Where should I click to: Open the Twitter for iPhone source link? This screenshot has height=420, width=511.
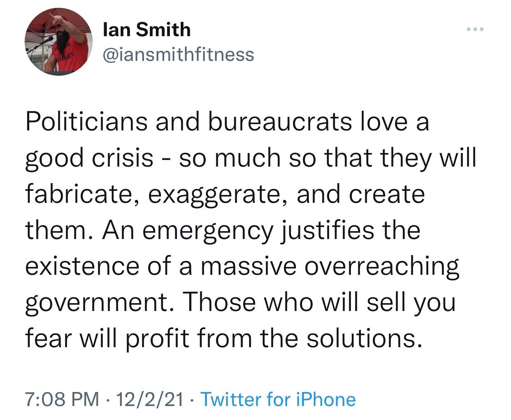[278, 399]
